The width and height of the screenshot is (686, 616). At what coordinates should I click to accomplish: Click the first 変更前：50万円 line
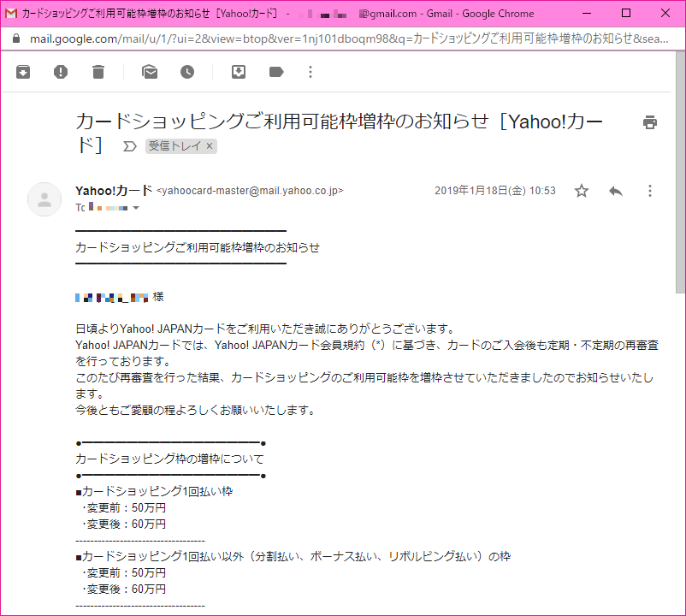[124, 508]
